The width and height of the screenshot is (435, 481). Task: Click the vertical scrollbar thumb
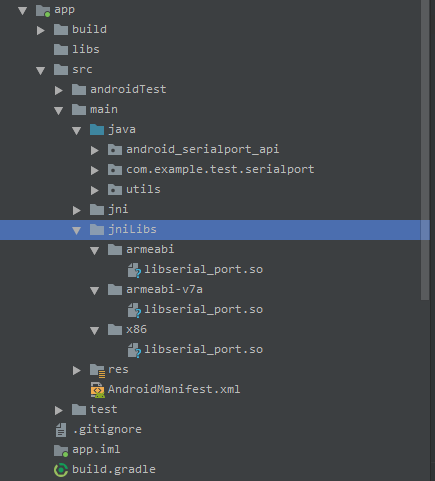425,150
